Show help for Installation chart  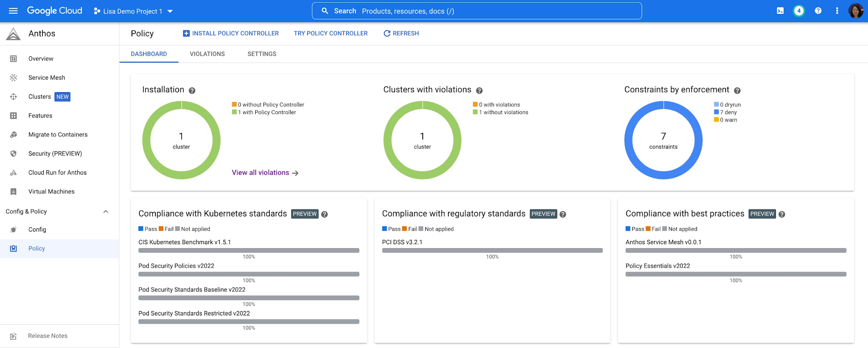tap(192, 90)
